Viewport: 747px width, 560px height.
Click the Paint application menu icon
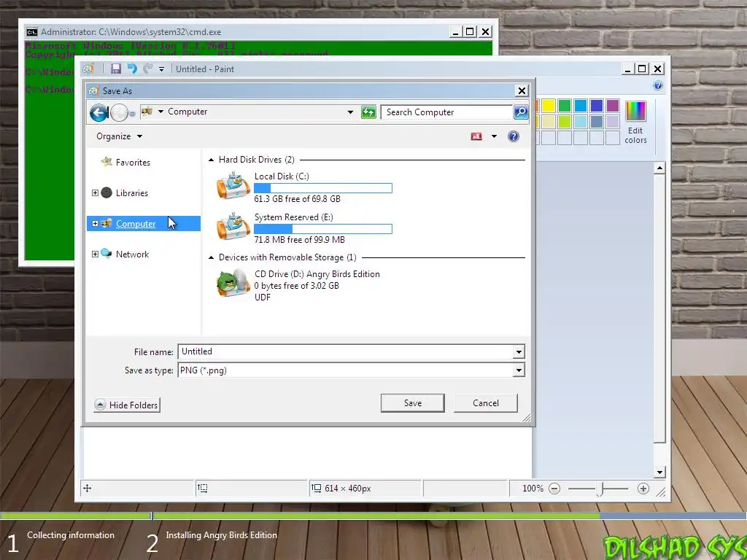point(88,69)
